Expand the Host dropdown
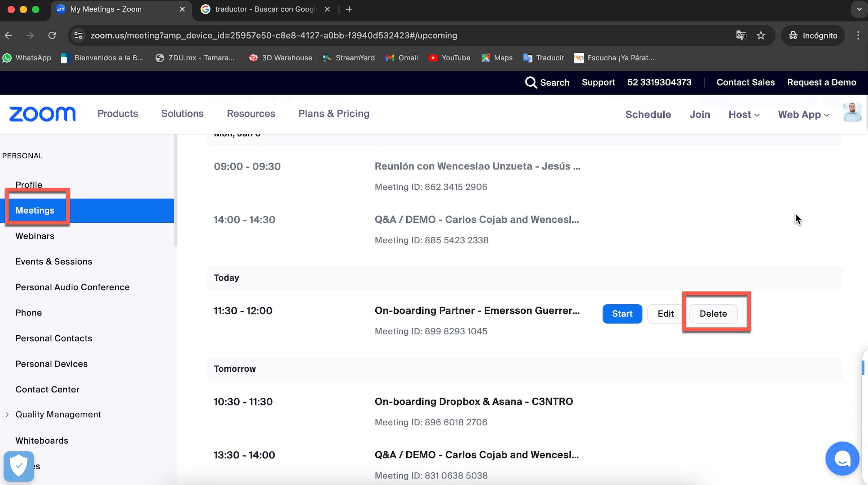Screen dimensions: 868x485 744,114
